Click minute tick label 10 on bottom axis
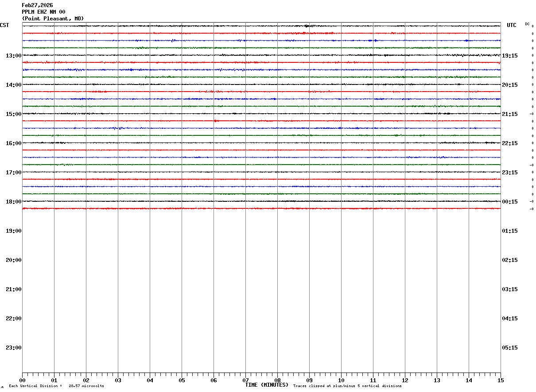Image resolution: width=536 pixels, height=392 pixels. (x=341, y=380)
